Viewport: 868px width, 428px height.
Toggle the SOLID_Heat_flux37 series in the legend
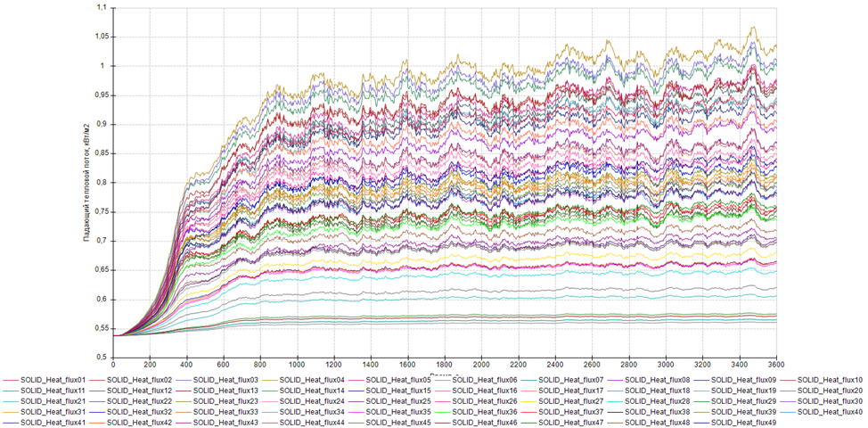coord(571,412)
